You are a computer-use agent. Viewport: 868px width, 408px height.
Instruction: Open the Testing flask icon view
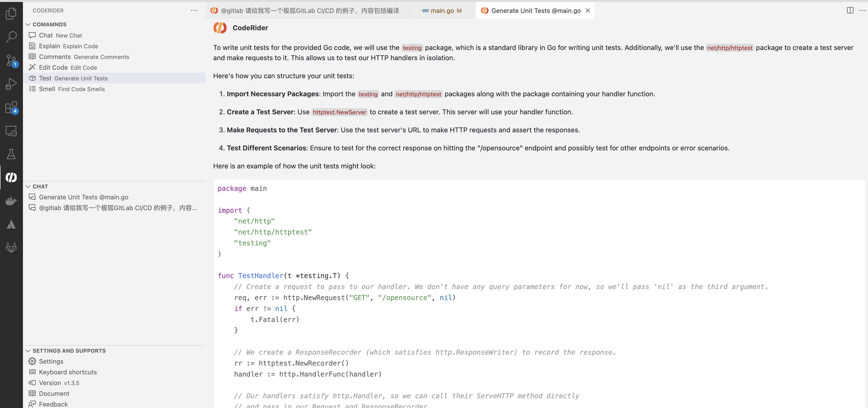click(x=11, y=154)
